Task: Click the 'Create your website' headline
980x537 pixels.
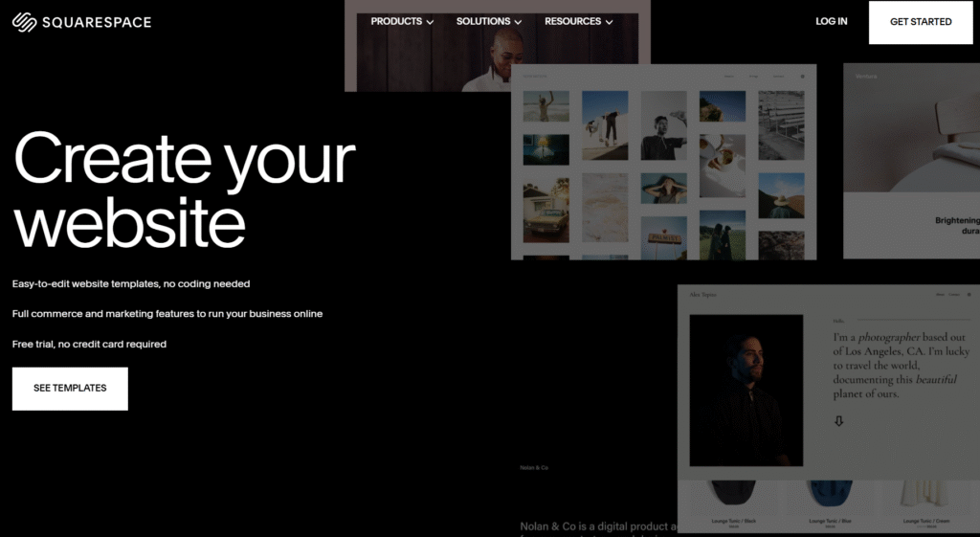Action: (x=185, y=190)
